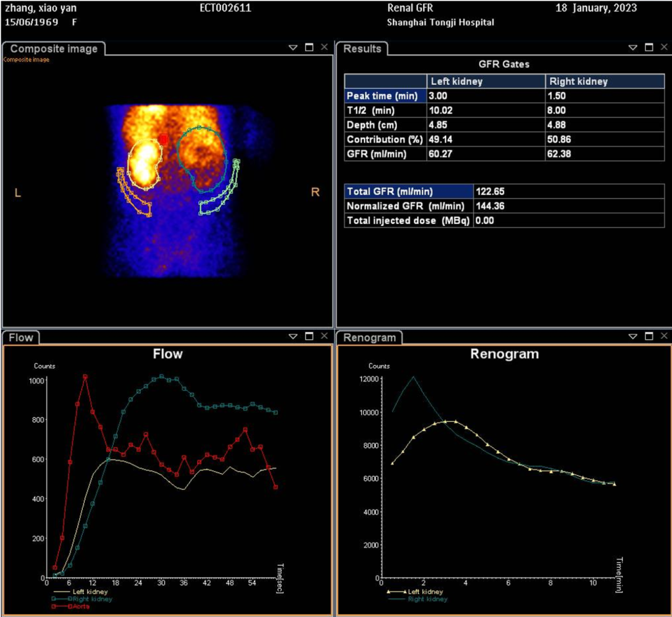This screenshot has height=617, width=672.
Task: Select the right kidney contribution value 50.86
Action: [x=559, y=140]
